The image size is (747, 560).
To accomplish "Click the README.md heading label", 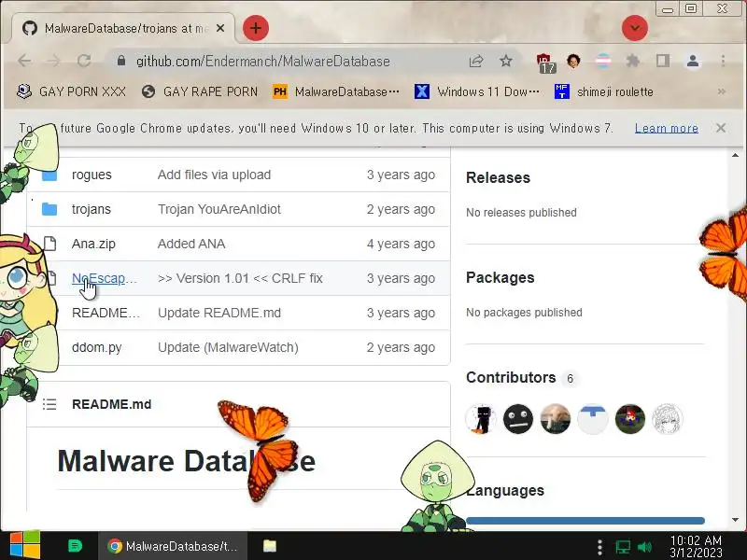I will point(111,404).
